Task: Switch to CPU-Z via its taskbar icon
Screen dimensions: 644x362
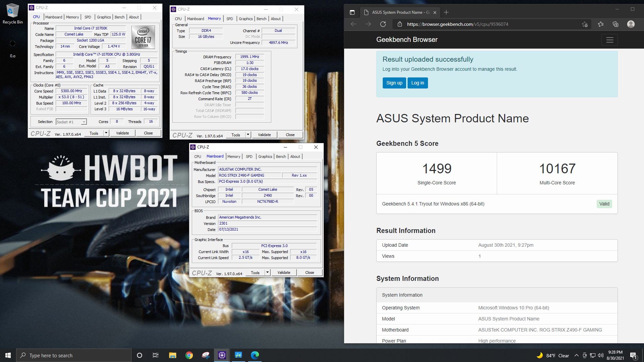Action: coord(222,355)
